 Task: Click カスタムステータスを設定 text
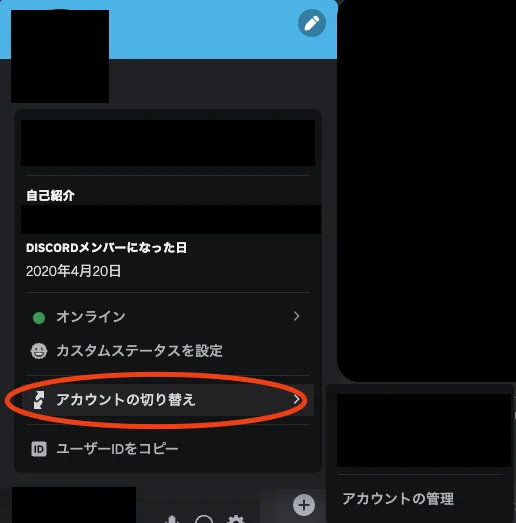(139, 351)
